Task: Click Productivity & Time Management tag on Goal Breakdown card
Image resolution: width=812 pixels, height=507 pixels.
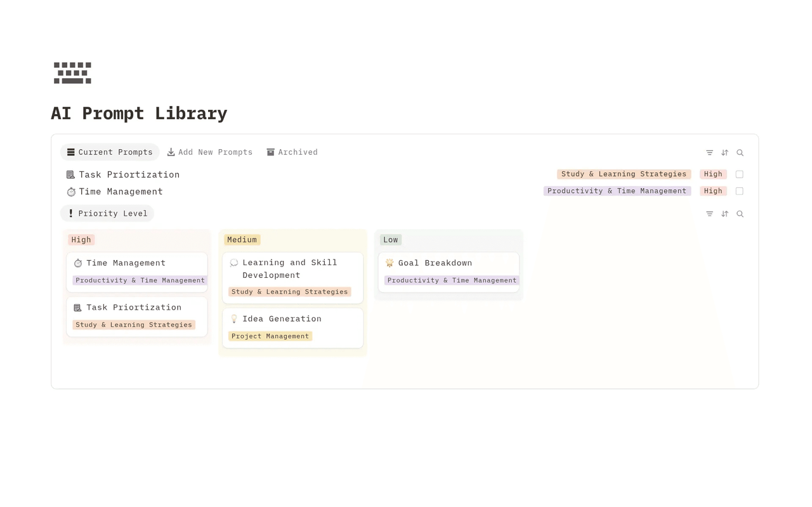Action: tap(452, 280)
